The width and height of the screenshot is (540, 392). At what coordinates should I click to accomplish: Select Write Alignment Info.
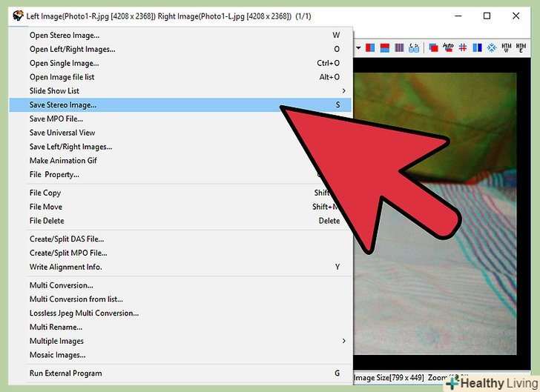pos(180,267)
